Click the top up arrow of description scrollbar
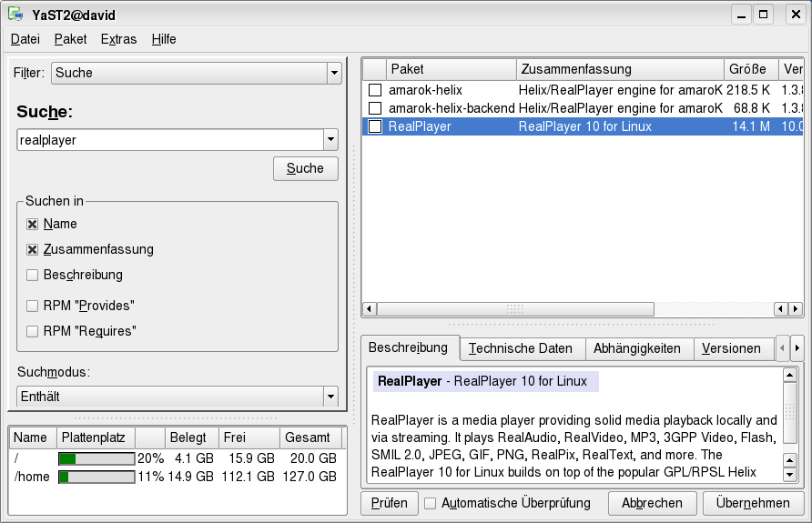Screen dimensions: 812x523 (x=790, y=375)
